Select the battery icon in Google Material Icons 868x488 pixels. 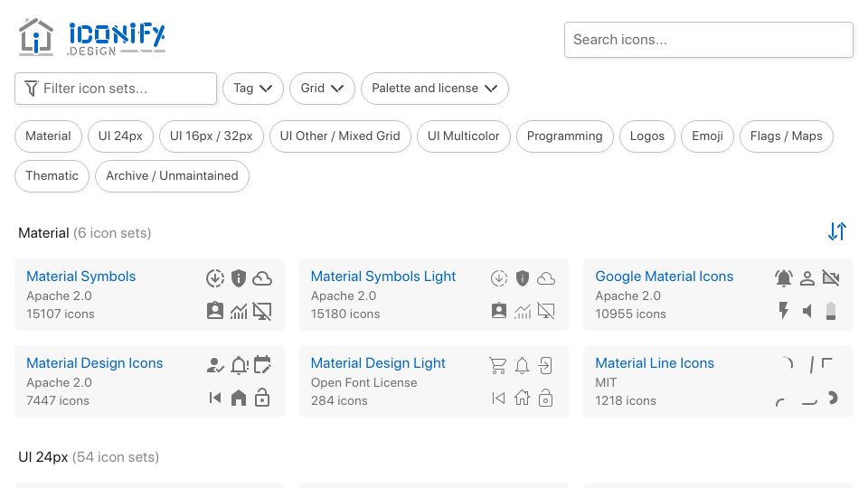click(831, 311)
